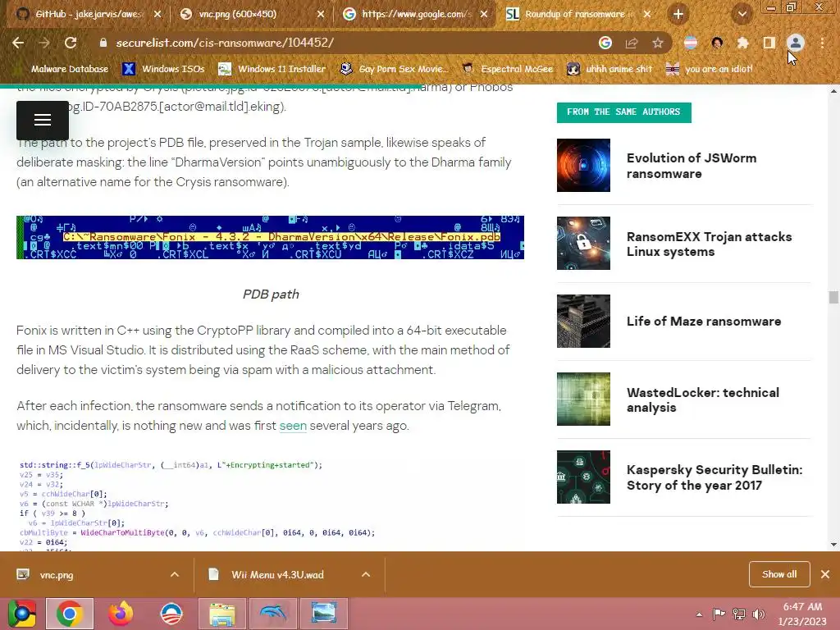The height and width of the screenshot is (630, 840).
Task: Open the striped flag extension icon
Action: click(x=691, y=43)
